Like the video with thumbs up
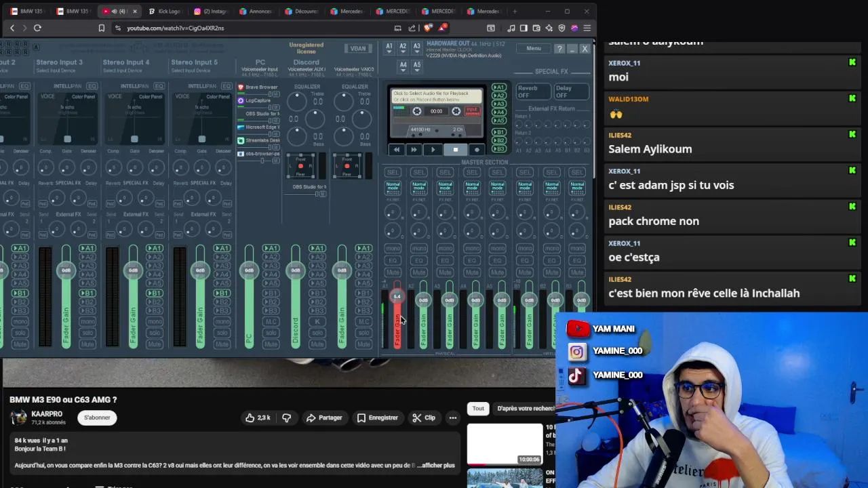This screenshot has width=868, height=488. tap(258, 418)
